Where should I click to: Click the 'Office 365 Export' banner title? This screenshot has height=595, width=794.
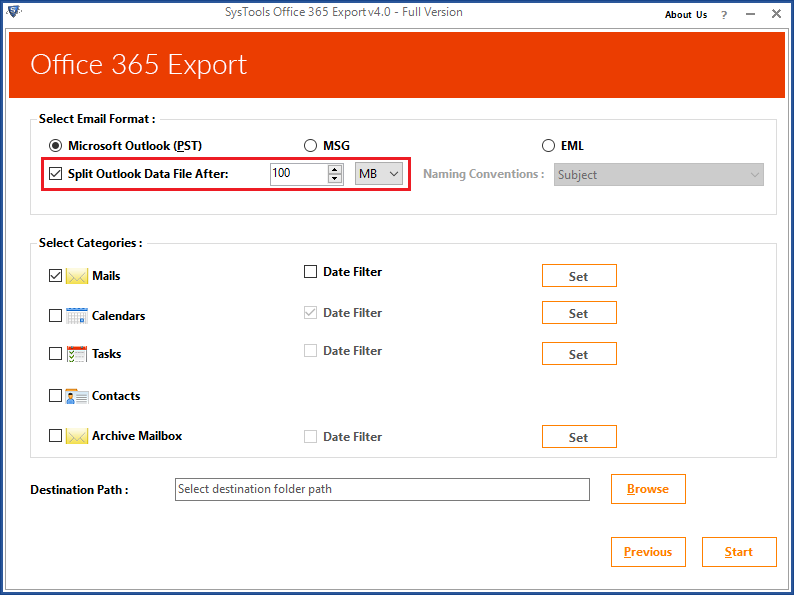[x=138, y=65]
